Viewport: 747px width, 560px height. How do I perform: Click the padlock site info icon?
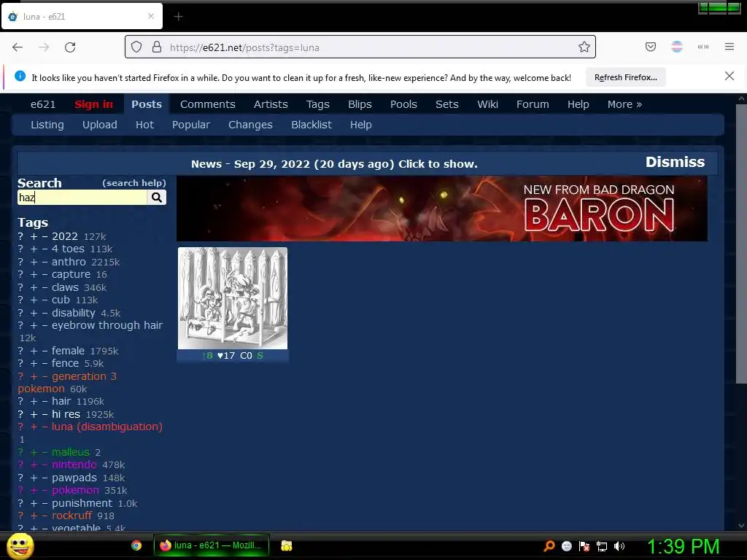(x=157, y=47)
